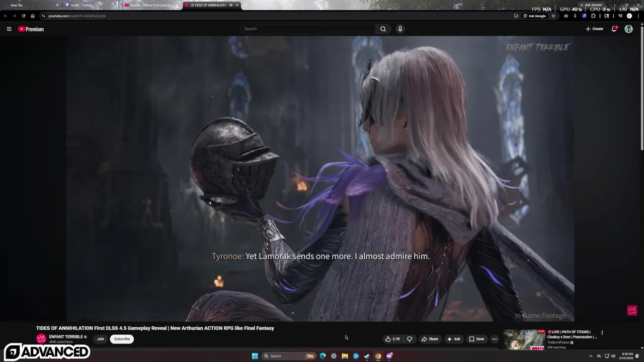Click Ask Gemini button
The width and height of the screenshot is (644, 362).
click(x=591, y=5)
